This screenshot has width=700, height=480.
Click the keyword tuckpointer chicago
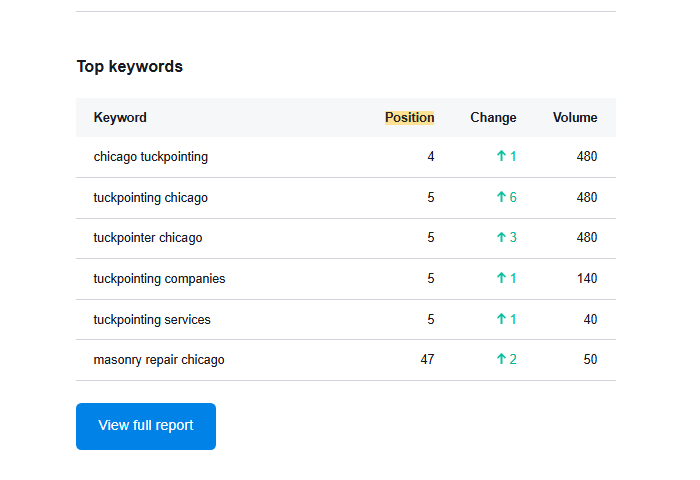148,238
